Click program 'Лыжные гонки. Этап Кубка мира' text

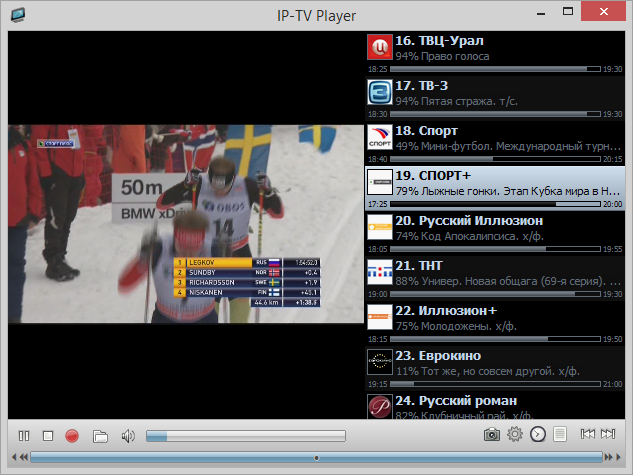(505, 191)
